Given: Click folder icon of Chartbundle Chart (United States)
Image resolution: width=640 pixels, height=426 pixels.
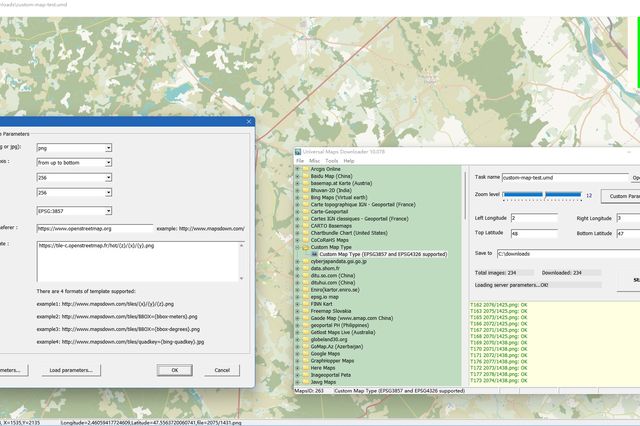Looking at the screenshot, I should [x=306, y=233].
